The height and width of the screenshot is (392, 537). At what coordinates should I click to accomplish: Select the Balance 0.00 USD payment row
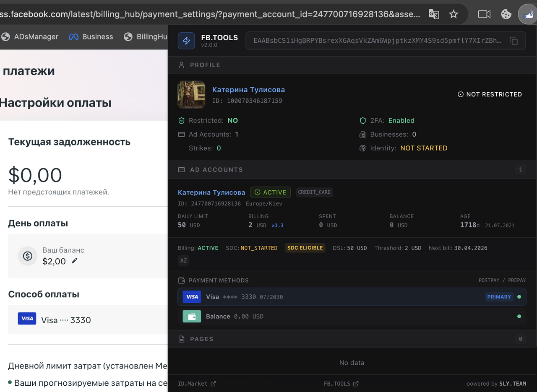click(352, 317)
